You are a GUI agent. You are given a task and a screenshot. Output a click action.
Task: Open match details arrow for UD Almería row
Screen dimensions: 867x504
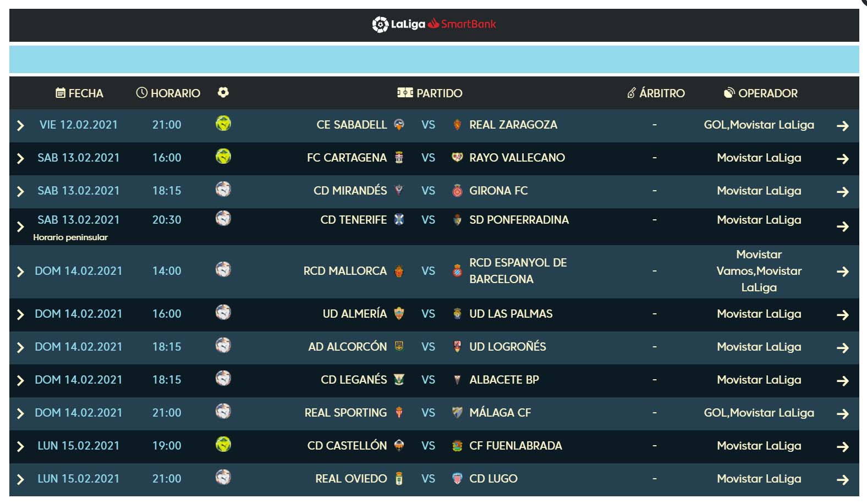pyautogui.click(x=842, y=315)
